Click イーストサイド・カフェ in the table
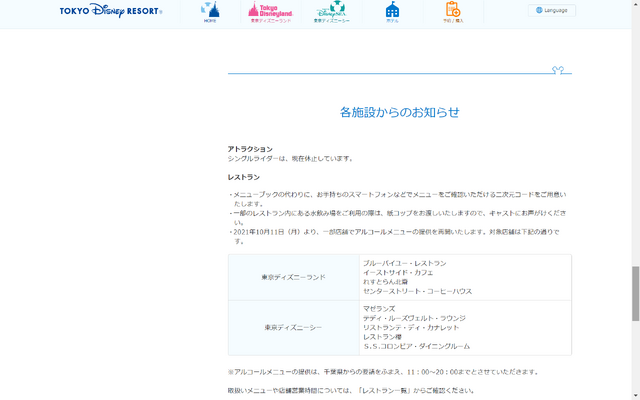The width and height of the screenshot is (640, 400). tap(398, 273)
